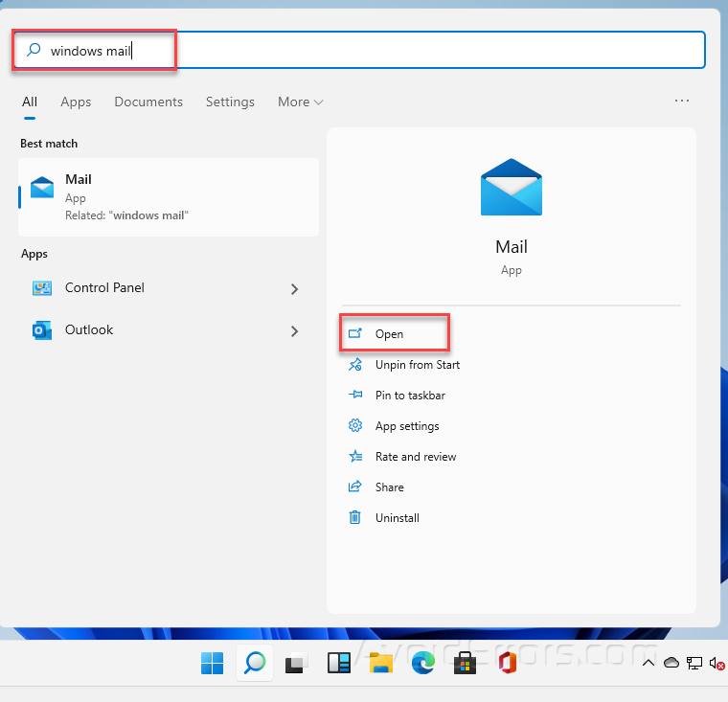Expand the Control Panel result chevron
Image resolution: width=728 pixels, height=702 pixels.
294,288
